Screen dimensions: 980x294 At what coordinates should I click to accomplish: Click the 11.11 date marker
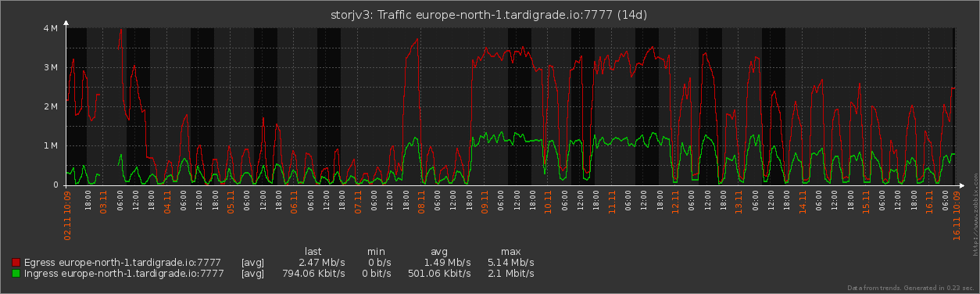click(x=611, y=201)
